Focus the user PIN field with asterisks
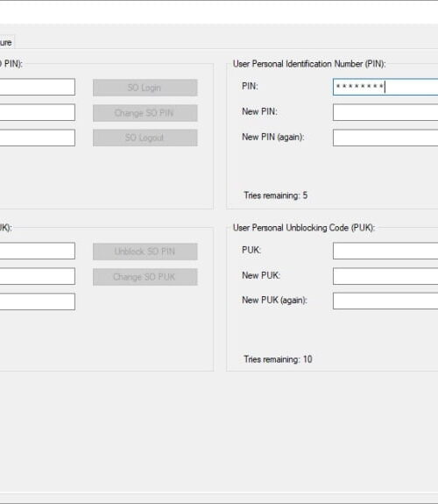 pos(385,87)
